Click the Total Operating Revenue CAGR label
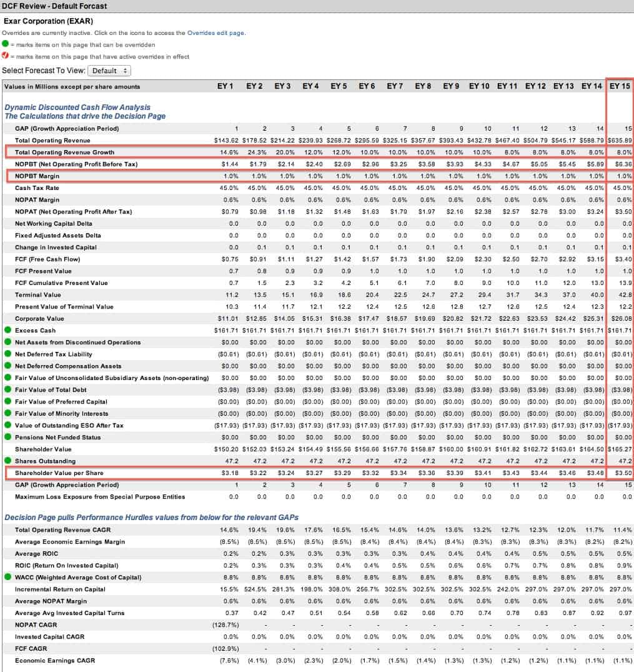634x672 pixels. coord(63,529)
